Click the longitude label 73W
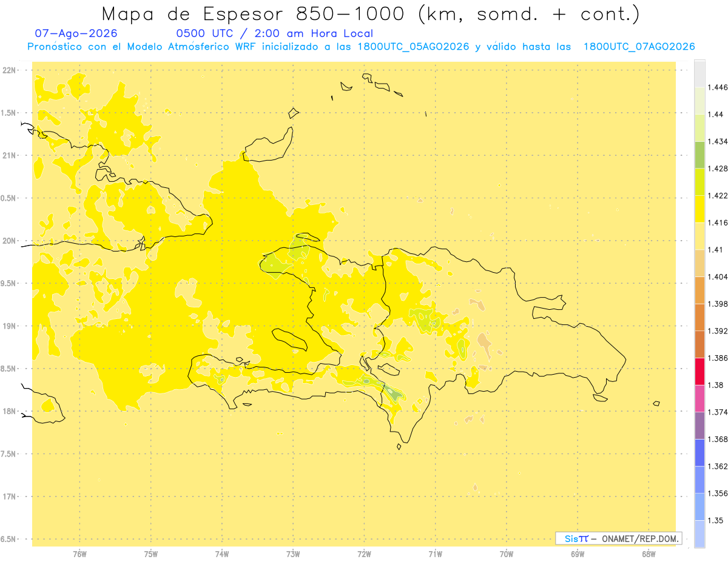The width and height of the screenshot is (728, 562). [x=293, y=554]
